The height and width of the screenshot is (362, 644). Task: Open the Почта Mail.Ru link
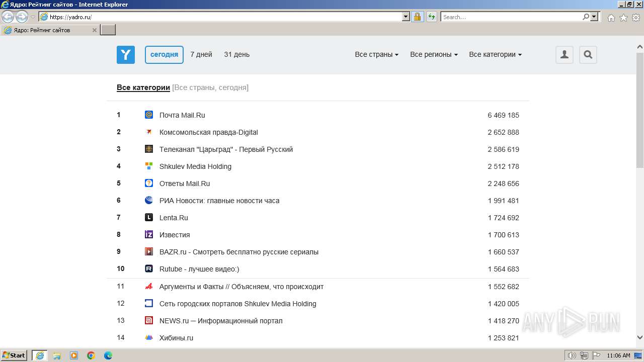click(182, 115)
